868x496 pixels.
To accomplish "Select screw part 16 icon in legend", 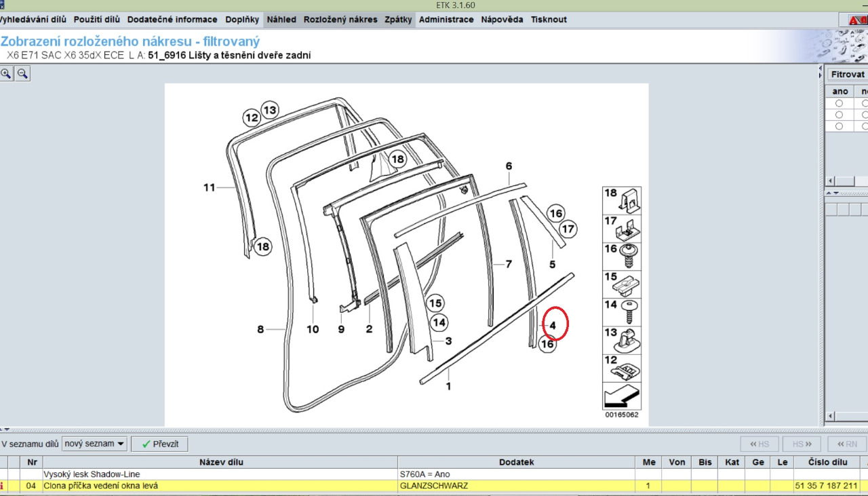I will tap(622, 256).
